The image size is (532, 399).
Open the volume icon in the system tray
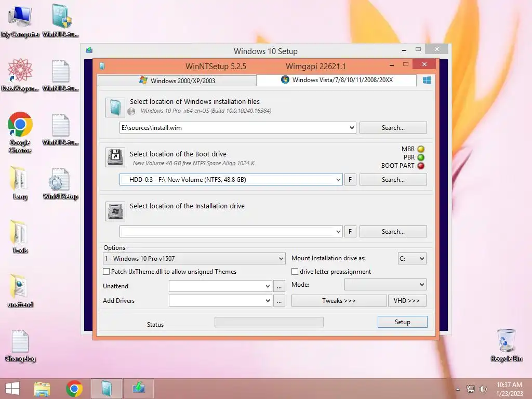pyautogui.click(x=483, y=389)
